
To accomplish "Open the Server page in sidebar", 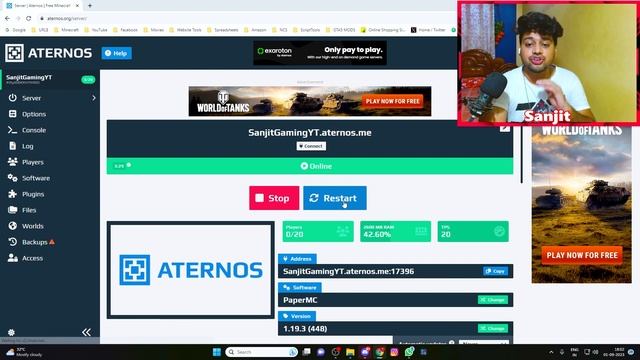I will (x=31, y=98).
